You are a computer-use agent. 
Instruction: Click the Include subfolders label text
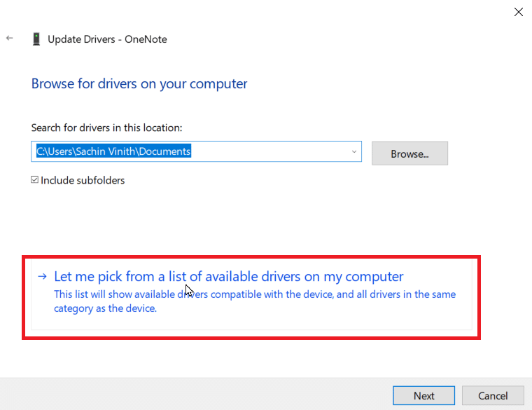83,180
